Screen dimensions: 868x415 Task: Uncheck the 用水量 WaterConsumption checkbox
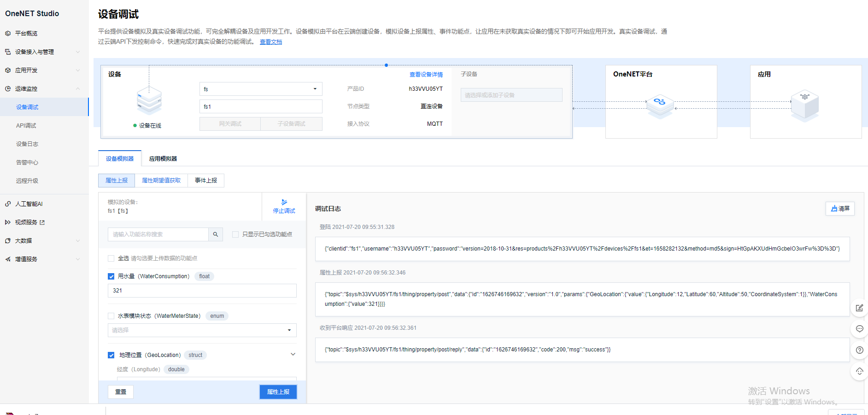(x=111, y=276)
